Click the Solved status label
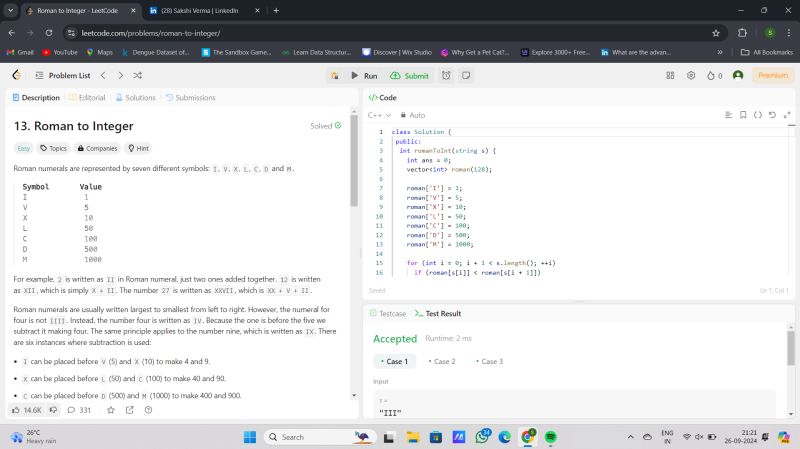Image resolution: width=800 pixels, height=449 pixels. (326, 126)
